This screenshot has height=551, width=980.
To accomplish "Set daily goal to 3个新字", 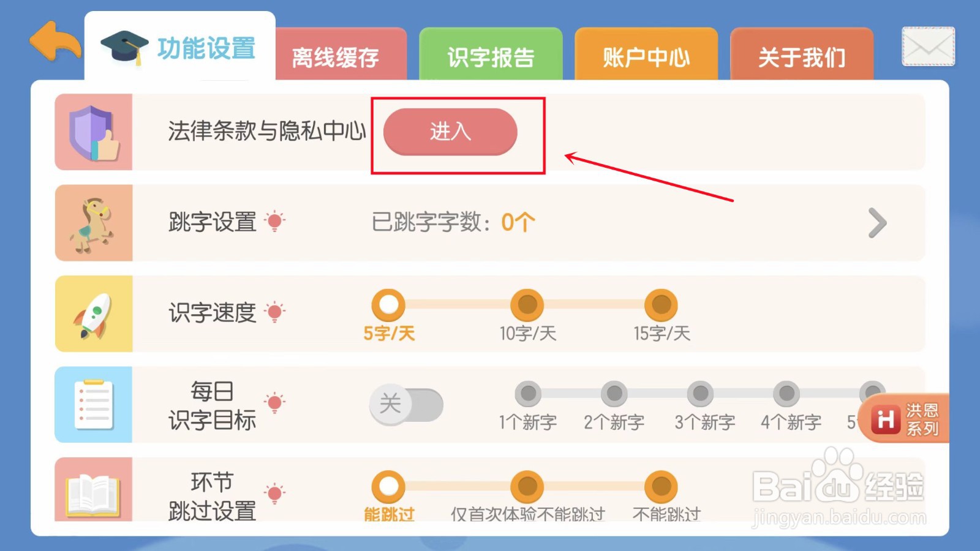I will (701, 394).
